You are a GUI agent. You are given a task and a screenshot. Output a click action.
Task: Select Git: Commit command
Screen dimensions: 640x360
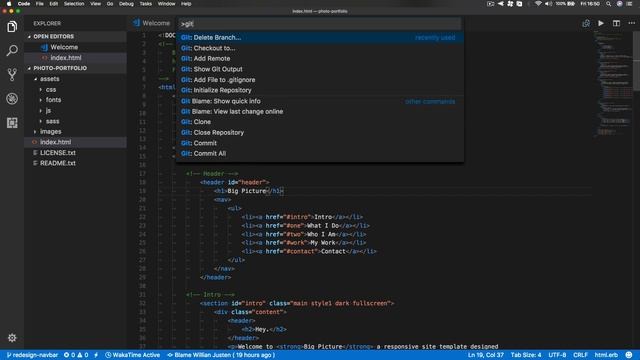coord(320,143)
